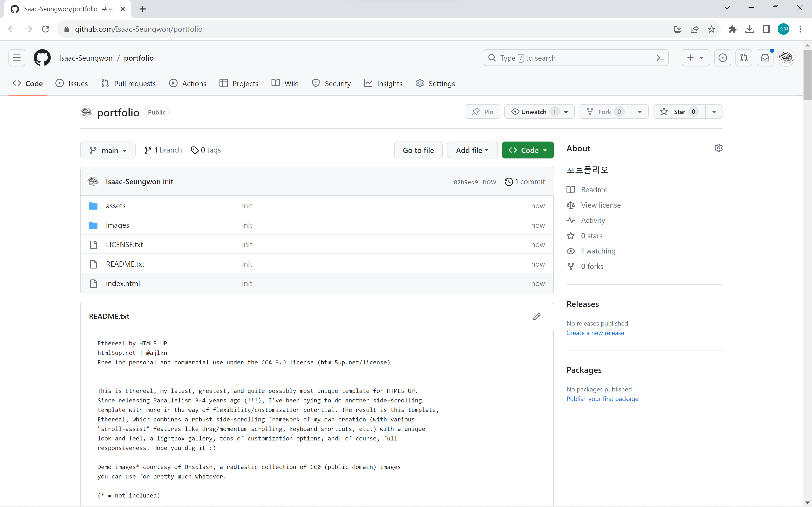Click the GitHub logo home icon

point(42,58)
